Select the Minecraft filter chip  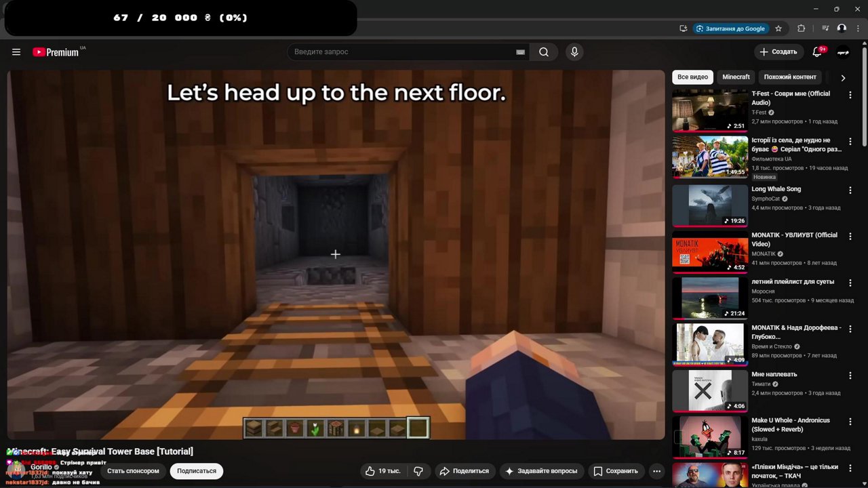point(736,77)
